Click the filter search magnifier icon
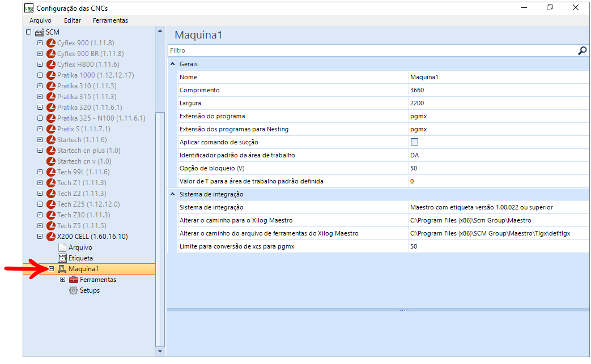Screen dimensions: 591x364 pos(583,50)
